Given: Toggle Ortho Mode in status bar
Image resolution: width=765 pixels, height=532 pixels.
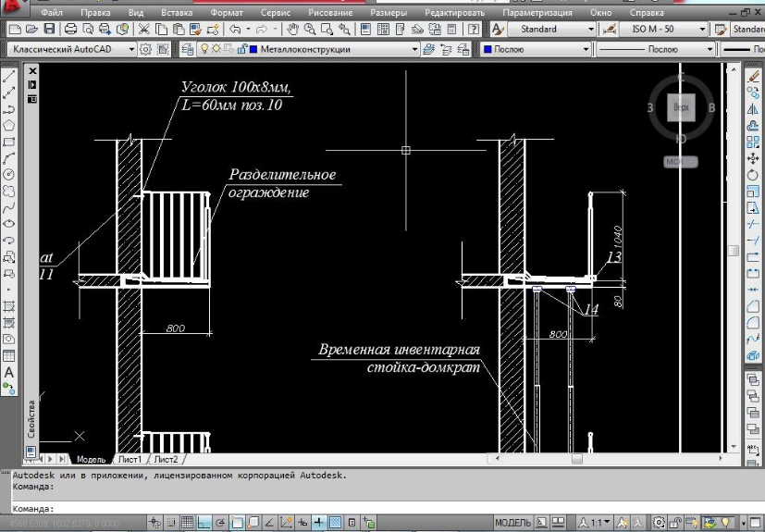Looking at the screenshot, I should [x=204, y=523].
